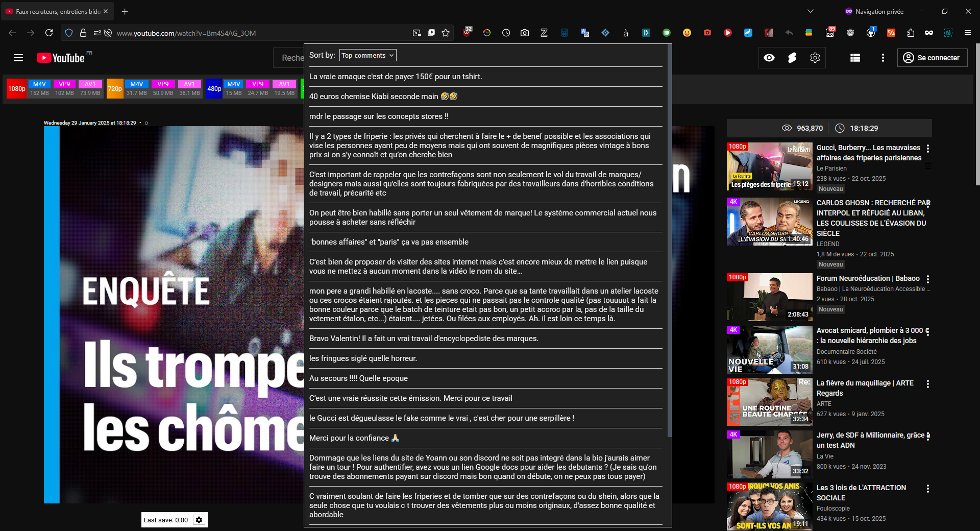
Task: Select the 1080p M4V 152 MB download
Action: pyautogui.click(x=39, y=88)
